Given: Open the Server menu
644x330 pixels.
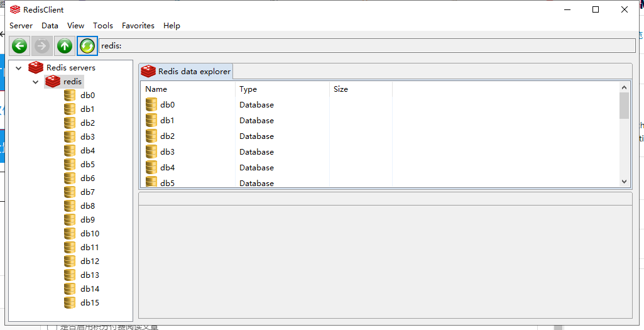Looking at the screenshot, I should (x=21, y=26).
